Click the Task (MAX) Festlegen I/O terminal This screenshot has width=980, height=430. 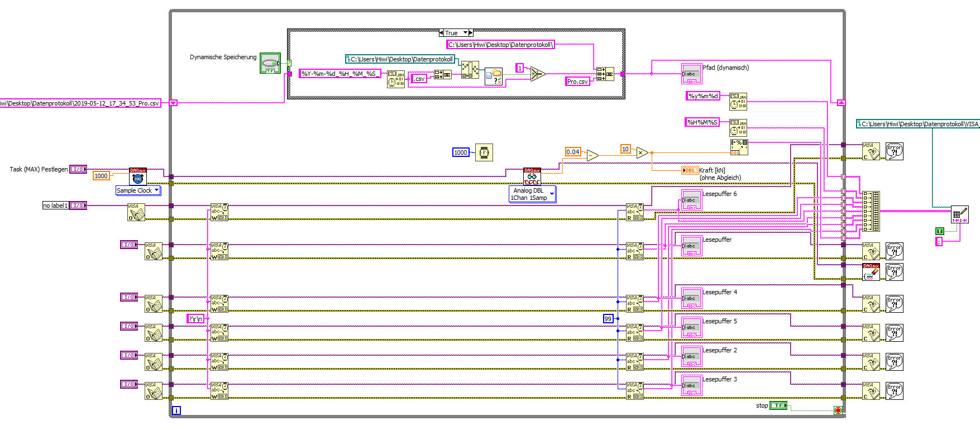[78, 169]
